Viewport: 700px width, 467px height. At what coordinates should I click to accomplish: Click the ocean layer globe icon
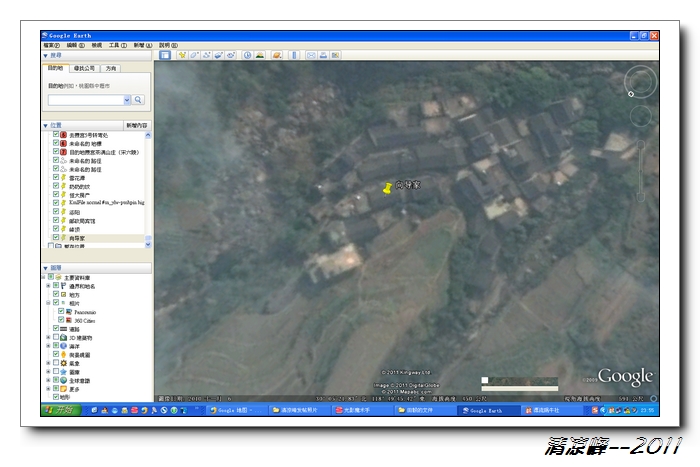click(x=64, y=346)
